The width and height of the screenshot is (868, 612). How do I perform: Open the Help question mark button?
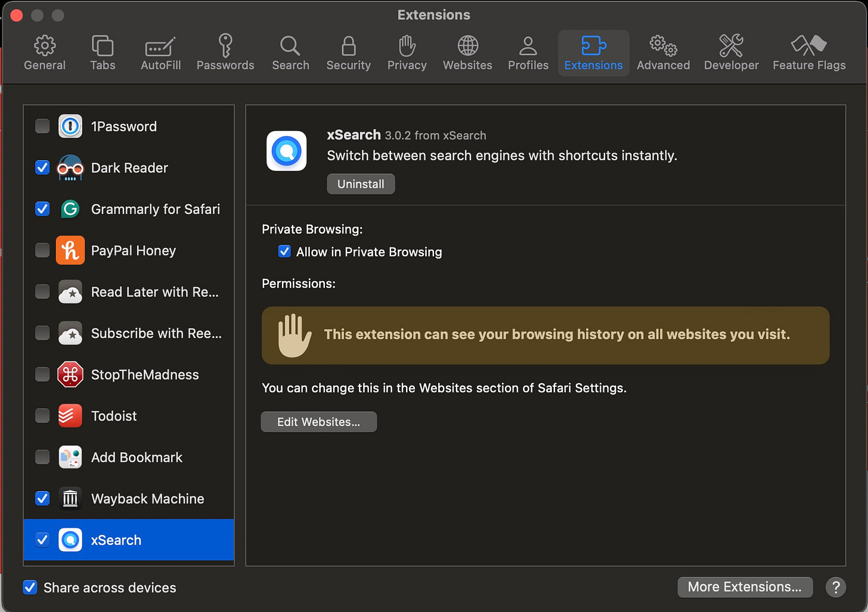click(x=836, y=588)
